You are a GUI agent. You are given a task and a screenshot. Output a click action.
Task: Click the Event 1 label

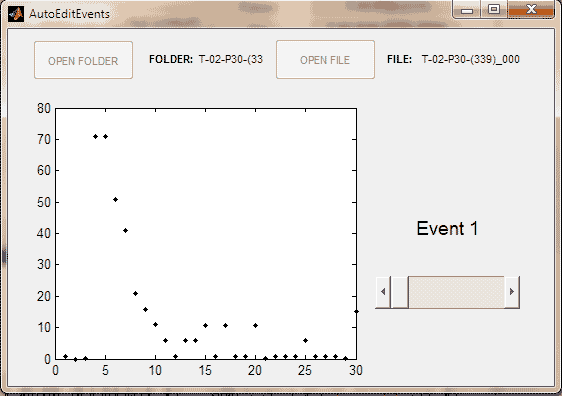(x=447, y=228)
